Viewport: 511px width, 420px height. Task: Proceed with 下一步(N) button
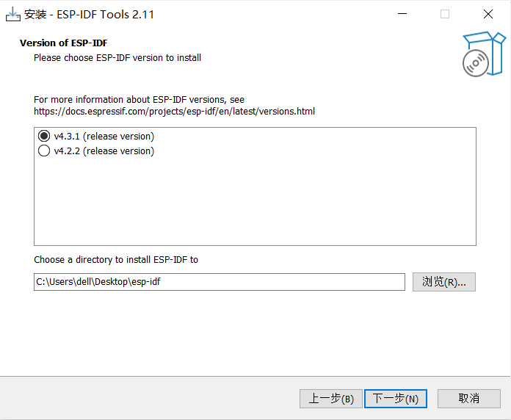point(396,399)
